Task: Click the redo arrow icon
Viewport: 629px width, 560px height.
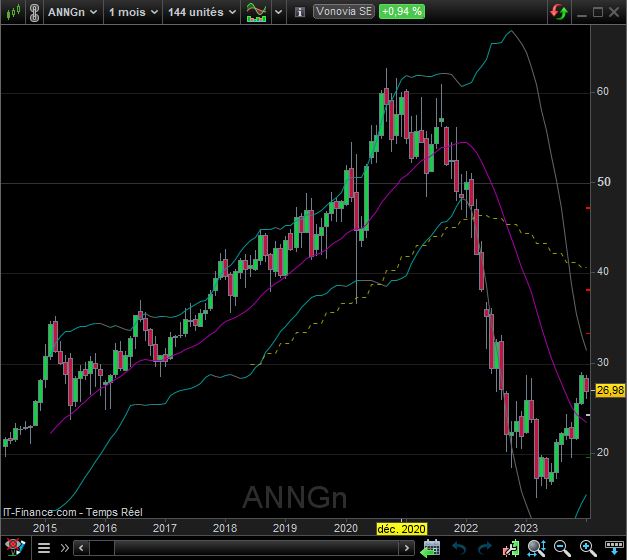Action: [x=486, y=548]
